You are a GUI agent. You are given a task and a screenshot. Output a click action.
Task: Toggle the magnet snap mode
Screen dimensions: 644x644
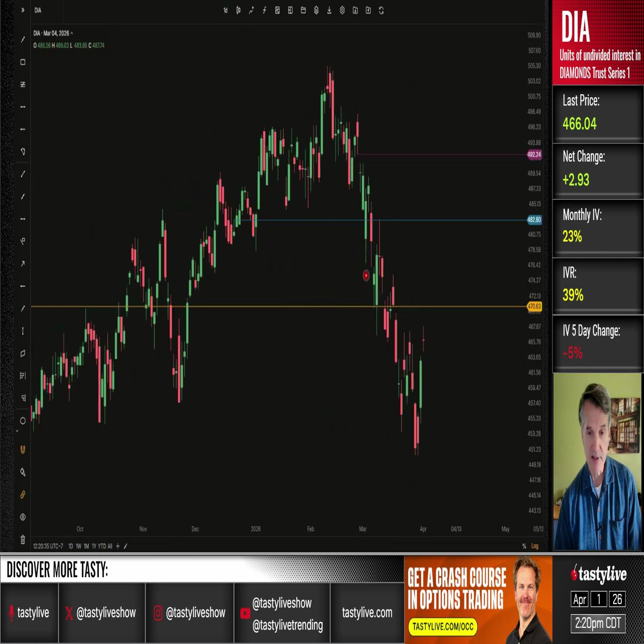(23, 450)
